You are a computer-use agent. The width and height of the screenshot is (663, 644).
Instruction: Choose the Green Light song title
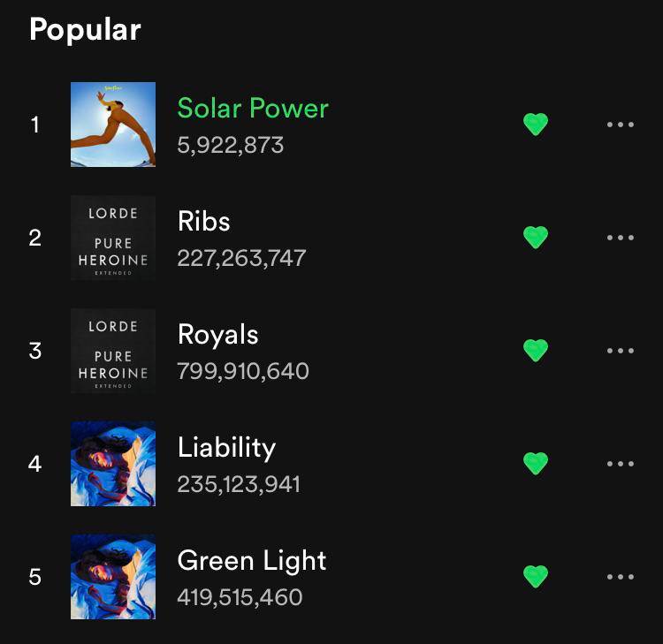252,561
